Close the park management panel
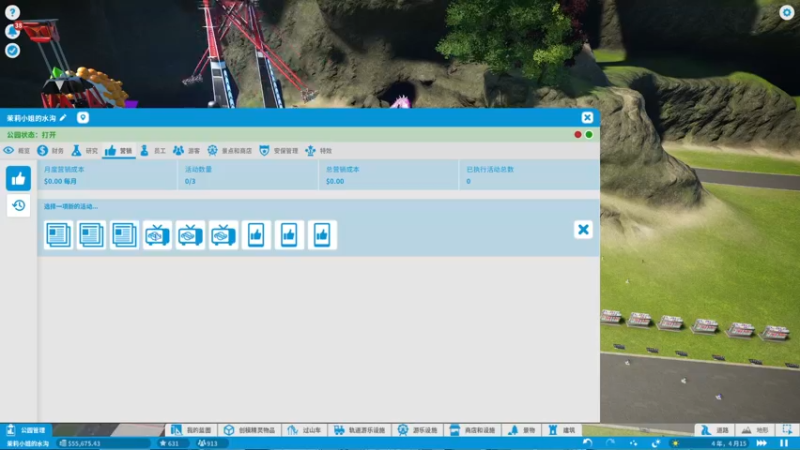The height and width of the screenshot is (450, 800). coord(587,118)
